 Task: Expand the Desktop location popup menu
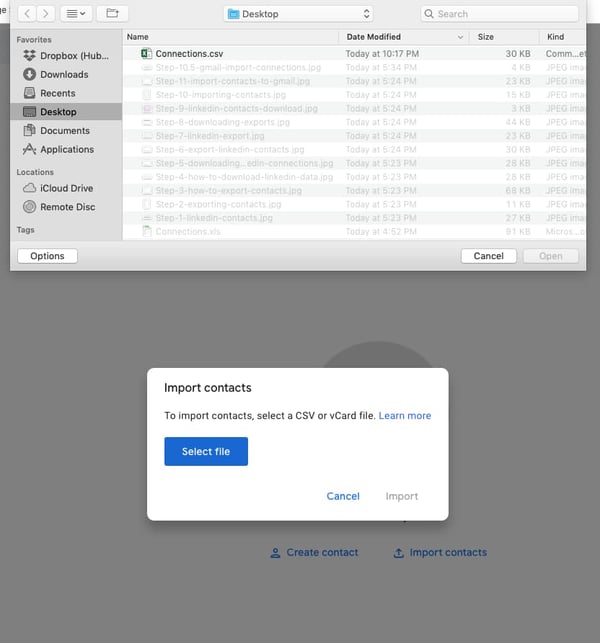(298, 14)
